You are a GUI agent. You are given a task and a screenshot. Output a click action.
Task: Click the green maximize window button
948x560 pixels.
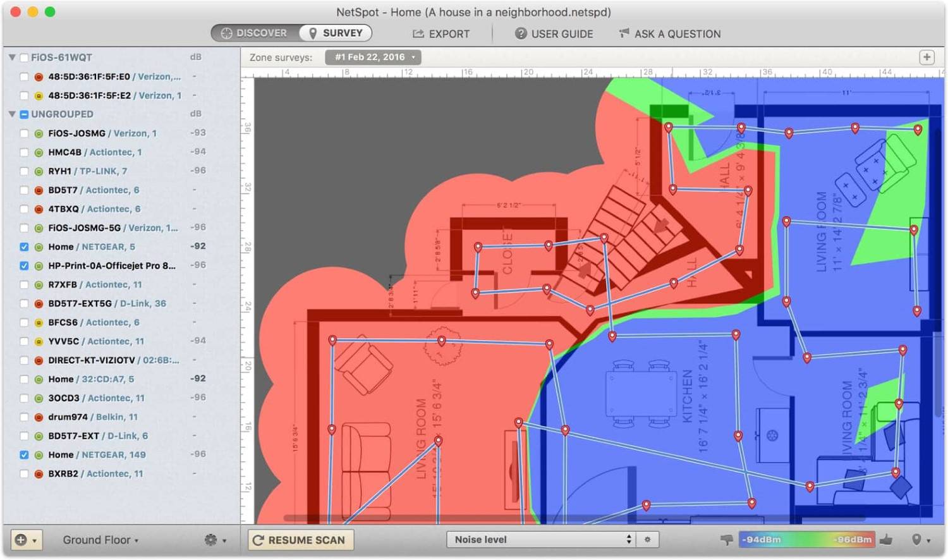pyautogui.click(x=50, y=11)
